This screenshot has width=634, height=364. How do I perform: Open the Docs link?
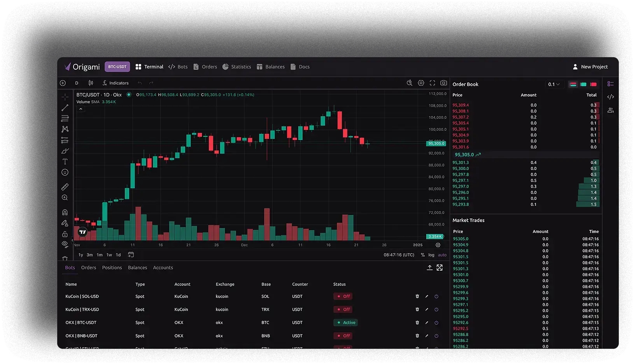click(300, 67)
